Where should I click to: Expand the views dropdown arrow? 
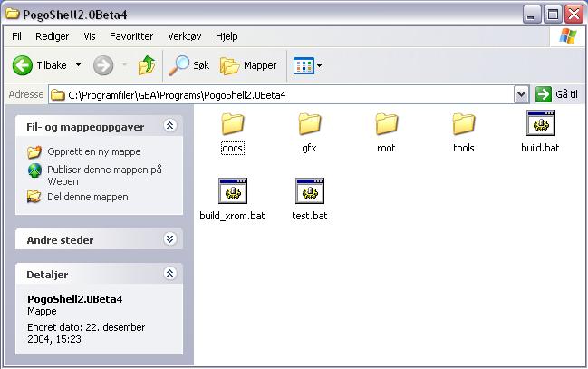pos(319,65)
